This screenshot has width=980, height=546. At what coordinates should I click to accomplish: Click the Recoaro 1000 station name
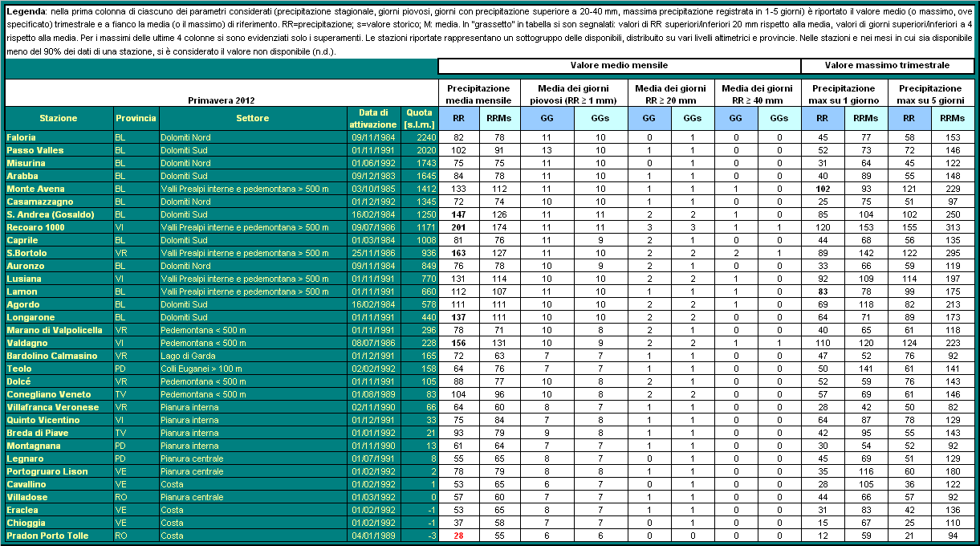[x=37, y=227]
